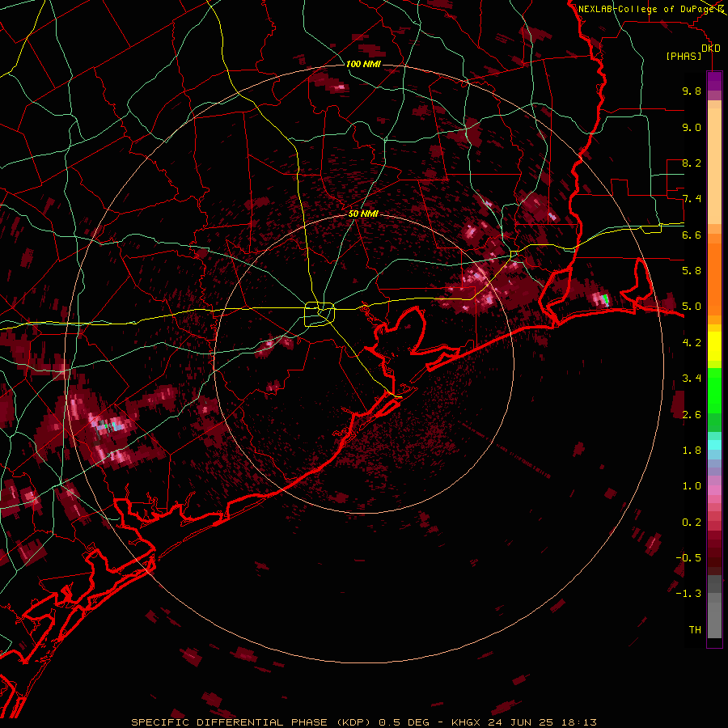Click the -1.3 value on color scale
The image size is (728, 728).
pyautogui.click(x=688, y=594)
